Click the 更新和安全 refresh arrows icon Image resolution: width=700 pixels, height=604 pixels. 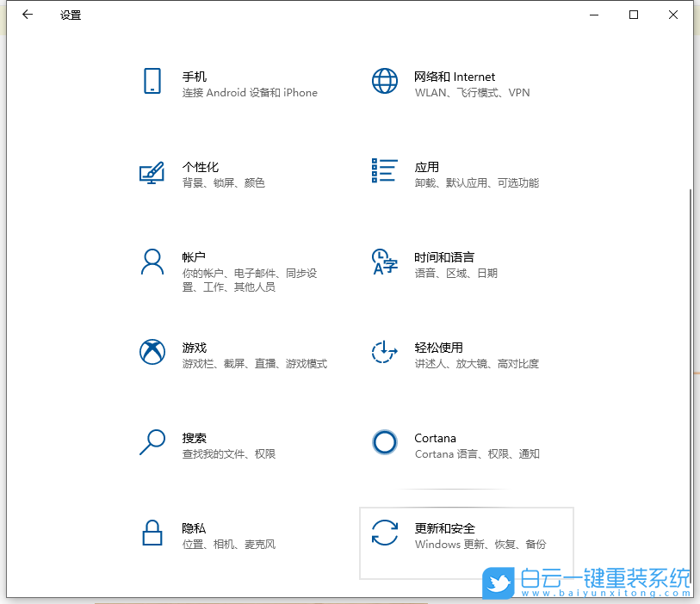[384, 533]
